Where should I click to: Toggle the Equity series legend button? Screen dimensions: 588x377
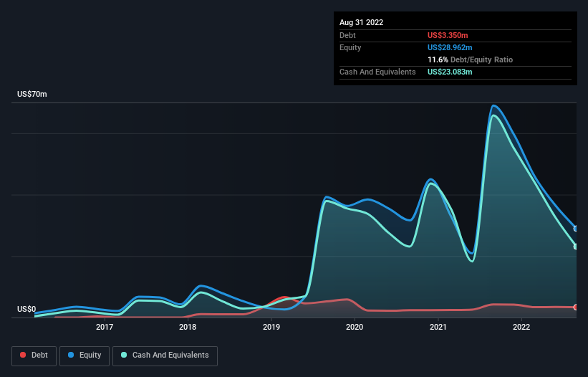pos(85,355)
